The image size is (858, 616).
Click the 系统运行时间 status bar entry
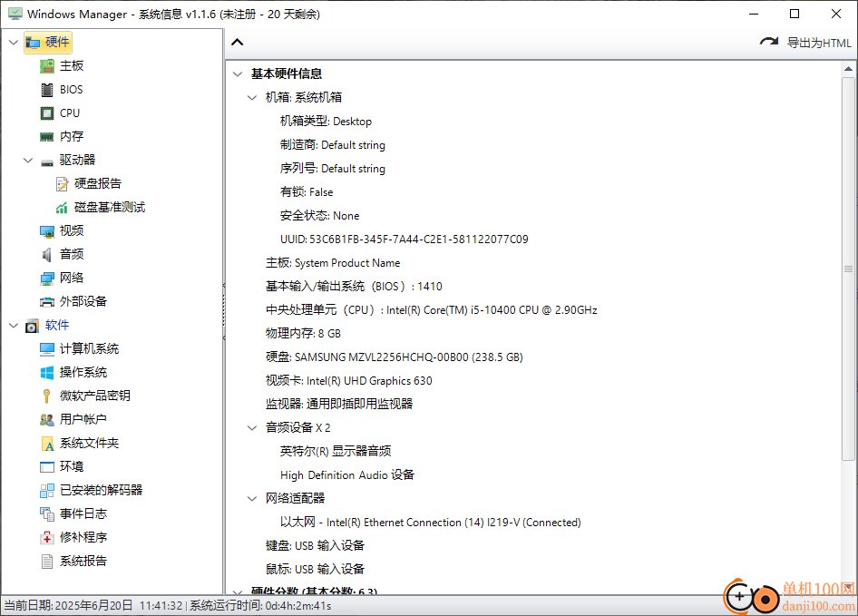click(x=260, y=606)
